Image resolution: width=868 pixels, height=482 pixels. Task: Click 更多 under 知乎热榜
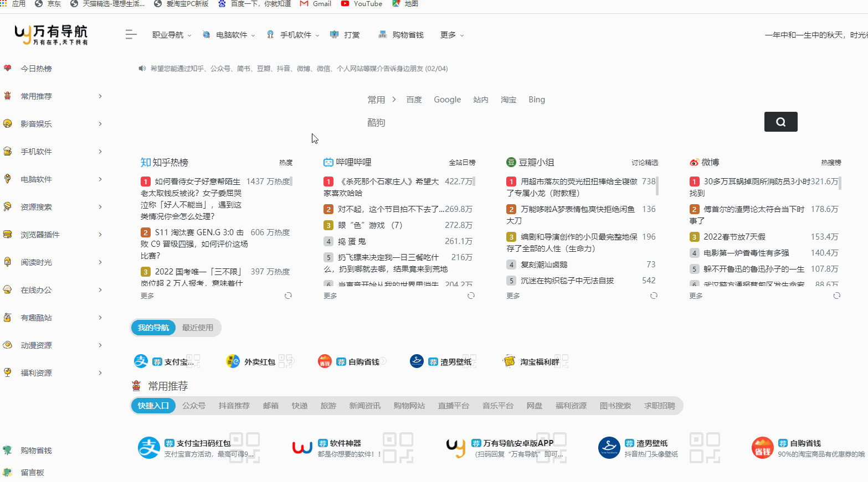147,296
